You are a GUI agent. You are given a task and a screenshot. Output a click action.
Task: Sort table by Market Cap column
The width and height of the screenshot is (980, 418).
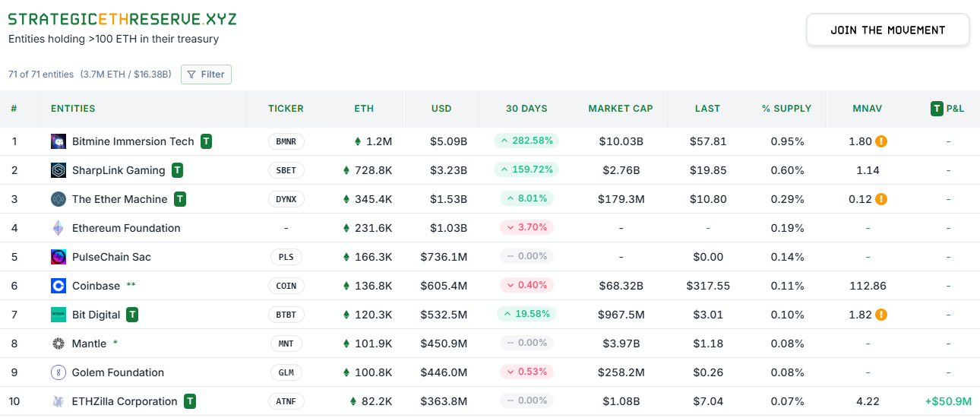621,109
